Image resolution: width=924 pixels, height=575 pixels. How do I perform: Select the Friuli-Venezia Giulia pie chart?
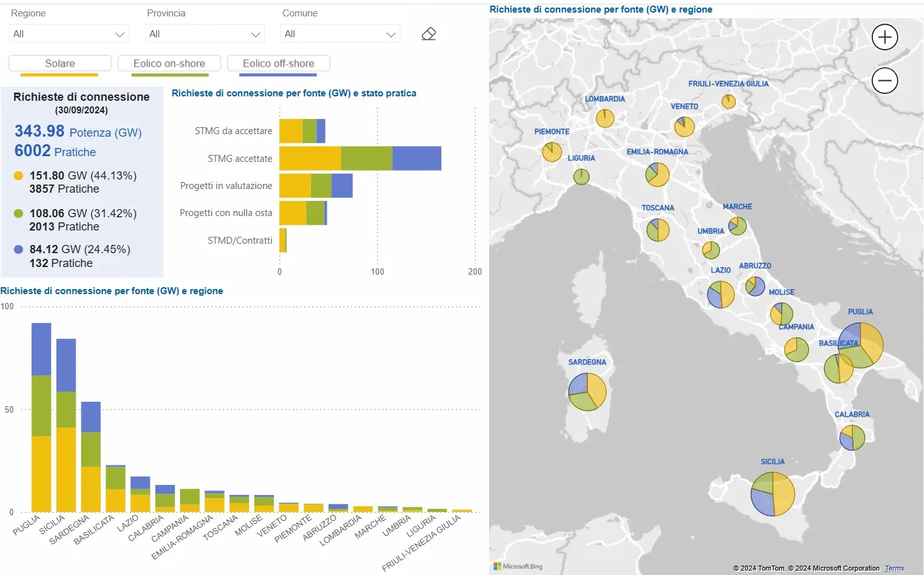(728, 101)
